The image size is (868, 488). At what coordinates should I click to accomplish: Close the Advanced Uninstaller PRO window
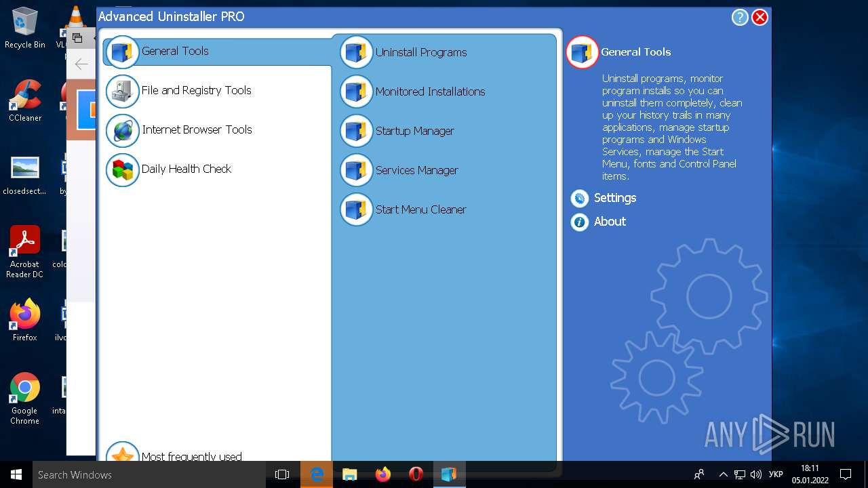pos(760,18)
